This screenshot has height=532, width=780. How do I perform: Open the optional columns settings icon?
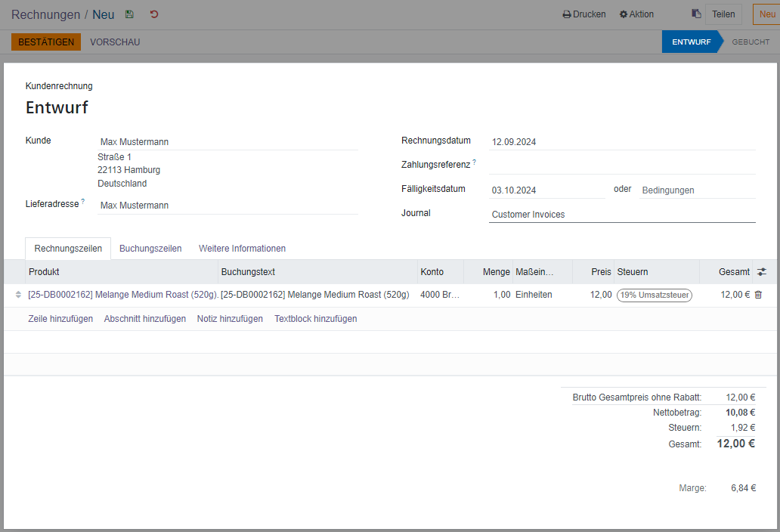pyautogui.click(x=761, y=272)
